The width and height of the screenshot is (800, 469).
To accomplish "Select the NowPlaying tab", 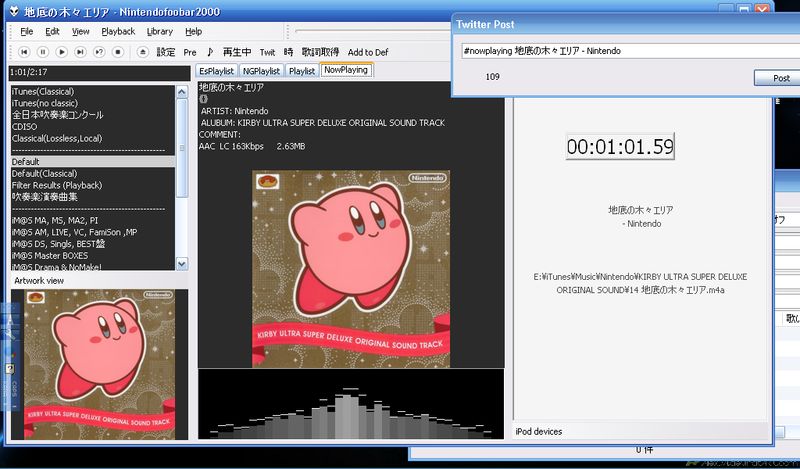I will [x=346, y=70].
